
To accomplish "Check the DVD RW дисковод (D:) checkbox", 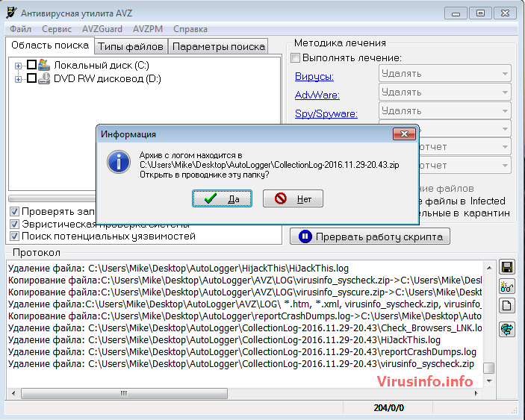I will click(31, 78).
